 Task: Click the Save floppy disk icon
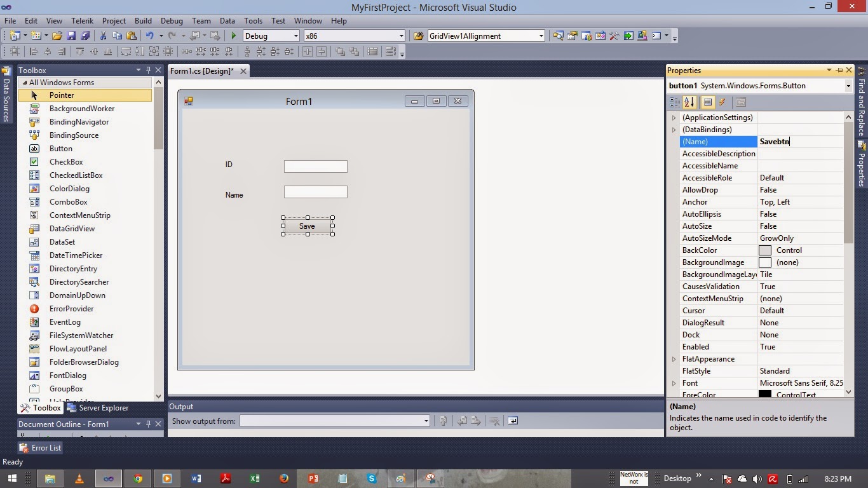[71, 36]
